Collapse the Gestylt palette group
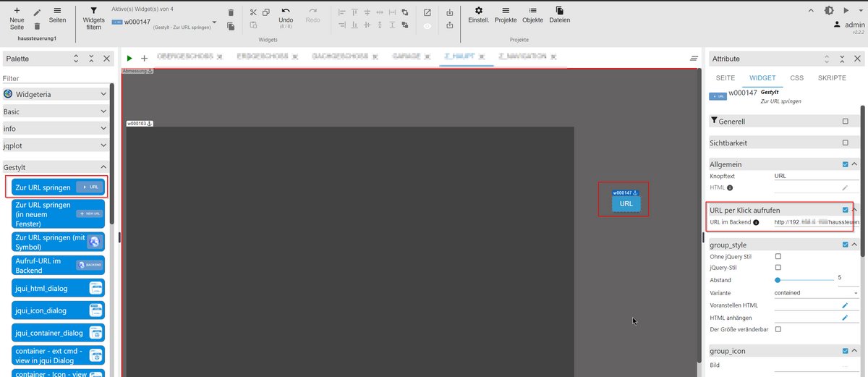Viewport: 868px width, 377px height. (55, 166)
